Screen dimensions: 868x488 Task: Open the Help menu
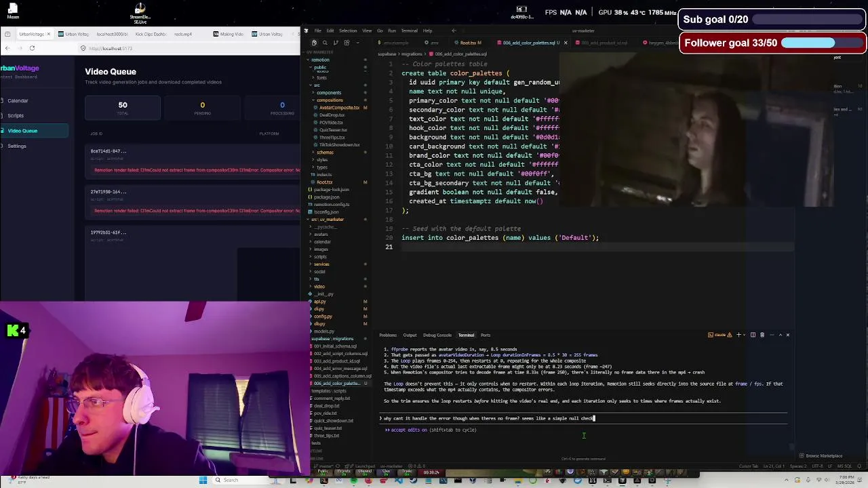427,30
